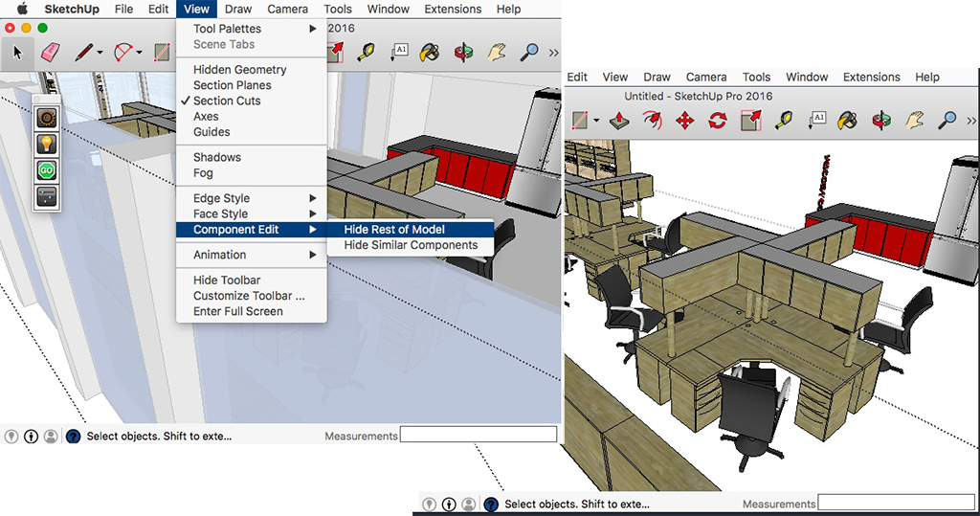
Task: Select the Push/Pull tool in right window
Action: (x=619, y=120)
